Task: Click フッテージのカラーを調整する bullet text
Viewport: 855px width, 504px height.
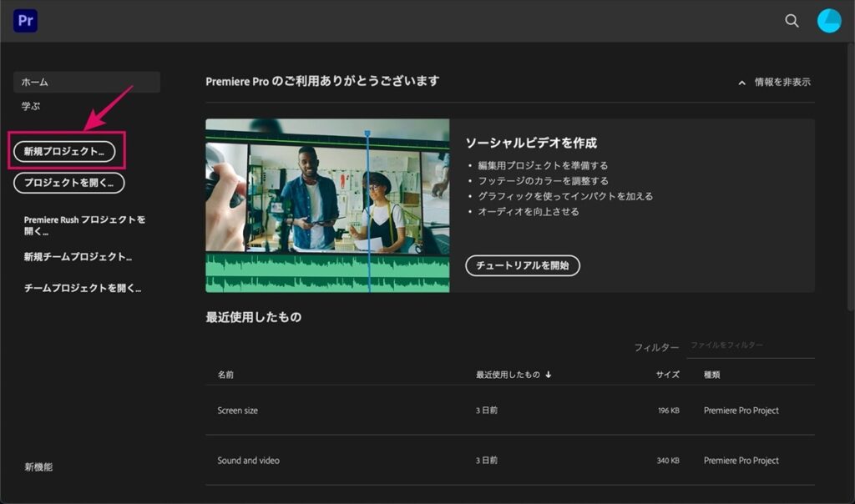Action: tap(543, 180)
